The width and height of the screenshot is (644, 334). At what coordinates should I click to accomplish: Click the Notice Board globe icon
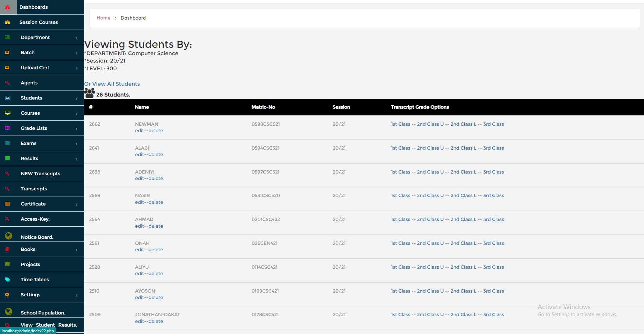click(9, 236)
